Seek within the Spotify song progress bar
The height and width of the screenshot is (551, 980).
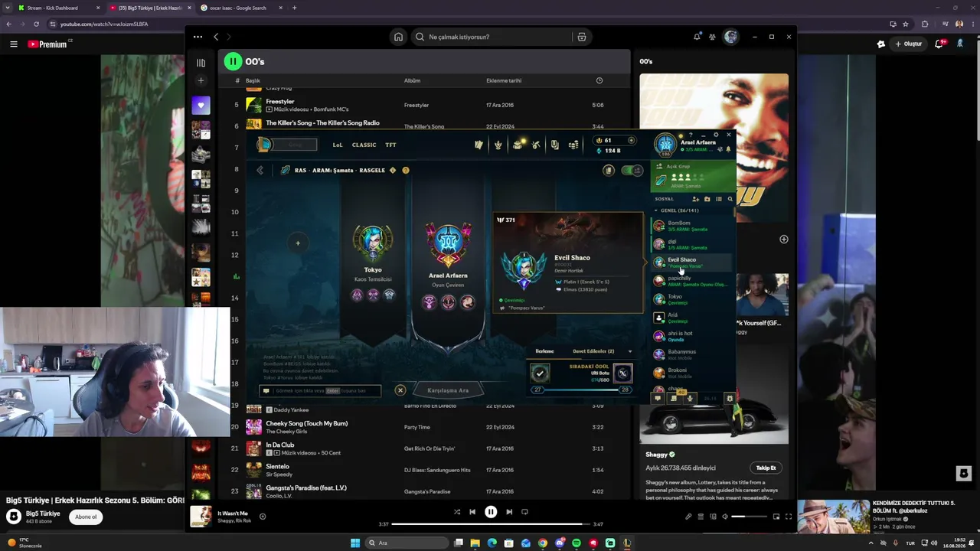click(491, 524)
